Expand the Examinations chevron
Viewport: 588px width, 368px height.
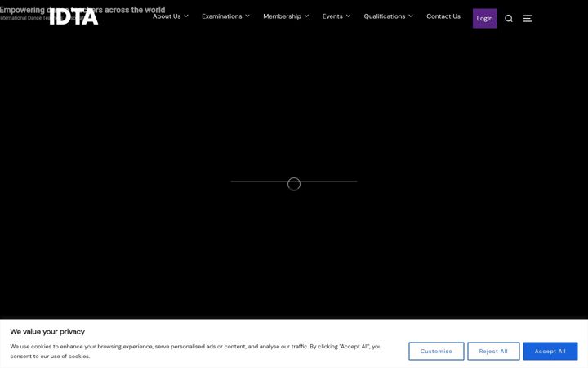(x=247, y=16)
